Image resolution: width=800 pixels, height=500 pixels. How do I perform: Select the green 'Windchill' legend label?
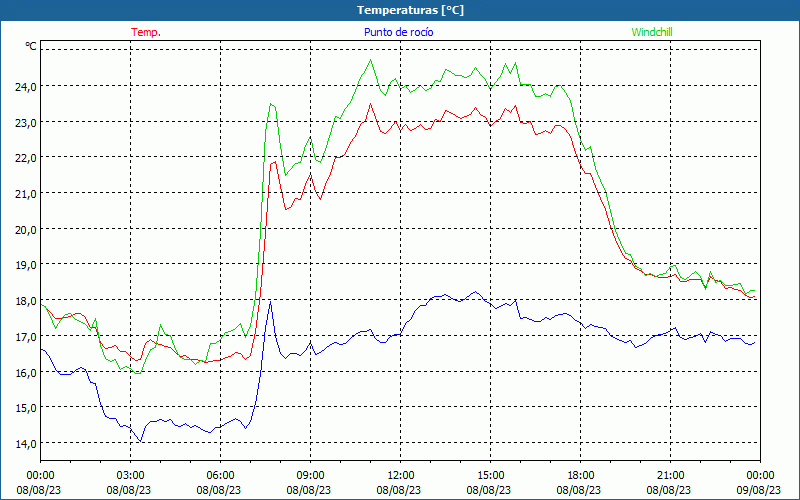(x=652, y=32)
